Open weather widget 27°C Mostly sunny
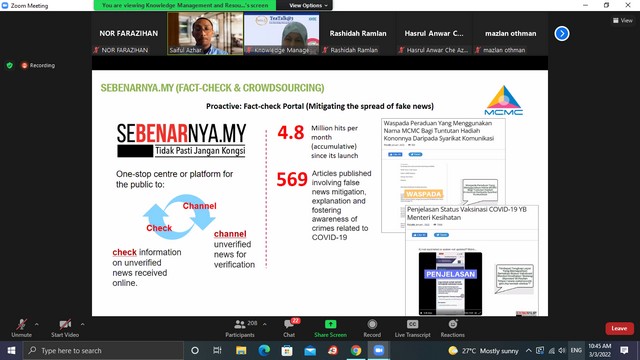 tap(483, 351)
